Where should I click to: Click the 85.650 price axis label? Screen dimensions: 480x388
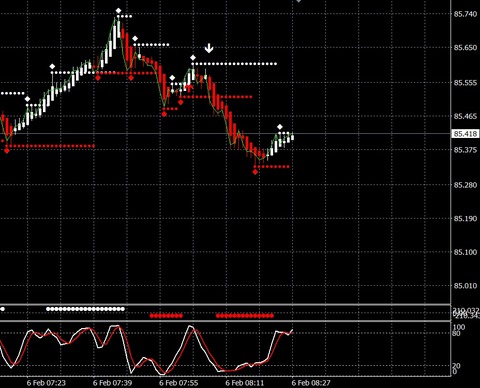(x=465, y=48)
